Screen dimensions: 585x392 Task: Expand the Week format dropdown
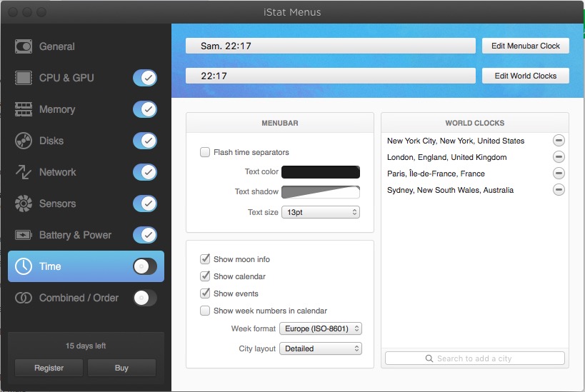(321, 329)
